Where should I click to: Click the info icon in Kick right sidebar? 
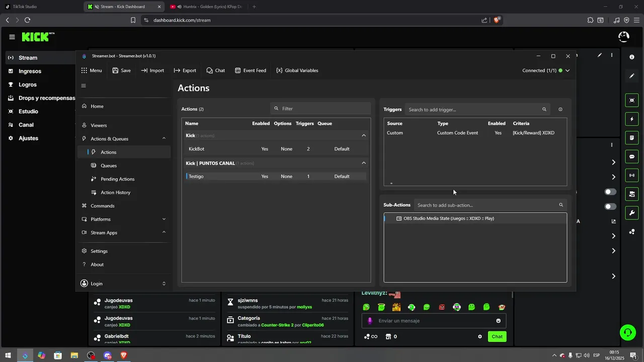tap(632, 57)
